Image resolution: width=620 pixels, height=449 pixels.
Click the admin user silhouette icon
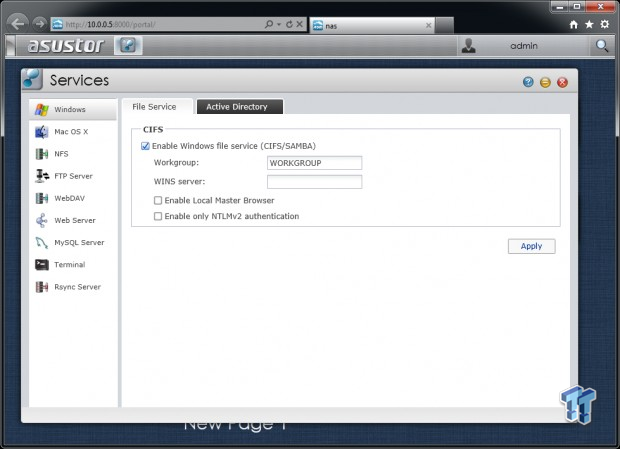point(469,46)
